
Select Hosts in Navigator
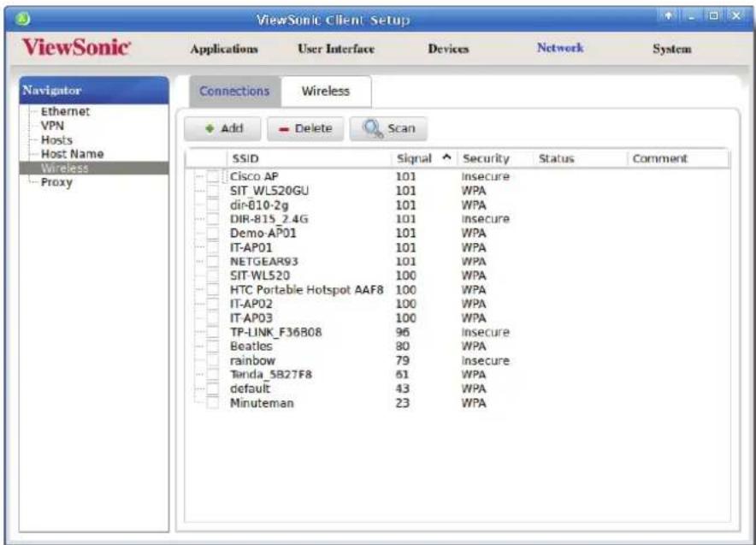pos(57,139)
